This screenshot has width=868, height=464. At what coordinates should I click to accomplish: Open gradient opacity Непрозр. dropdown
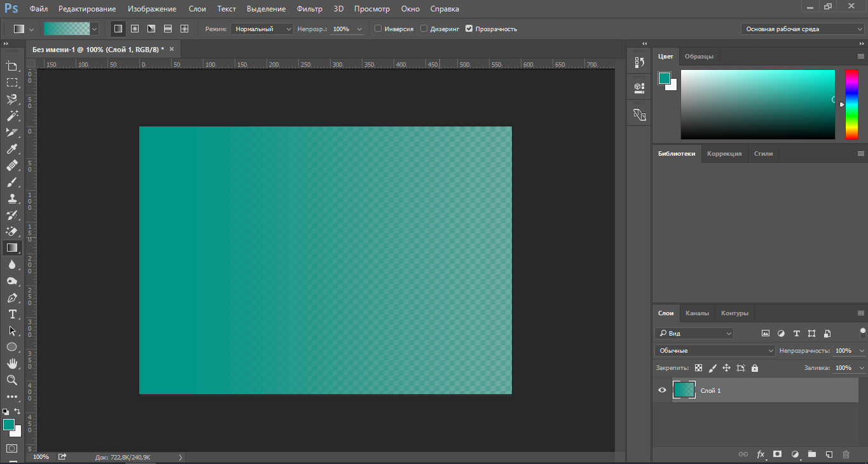(x=360, y=29)
